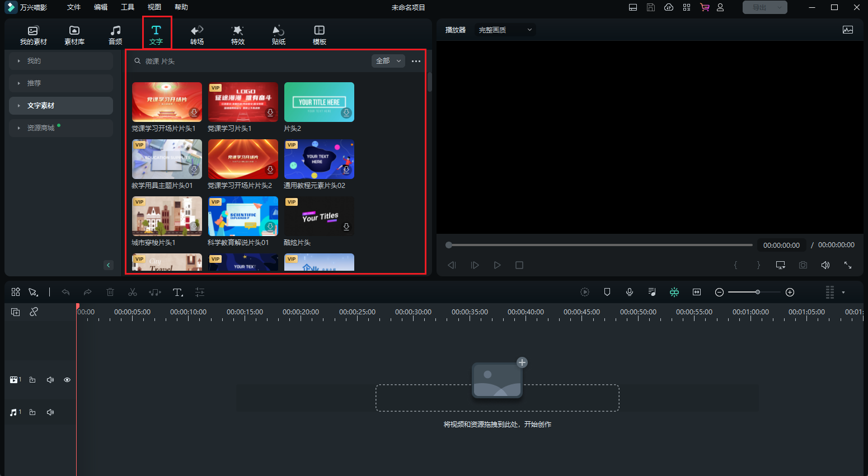The width and height of the screenshot is (868, 476).
Task: Click the 导出 export button
Action: click(764, 7)
